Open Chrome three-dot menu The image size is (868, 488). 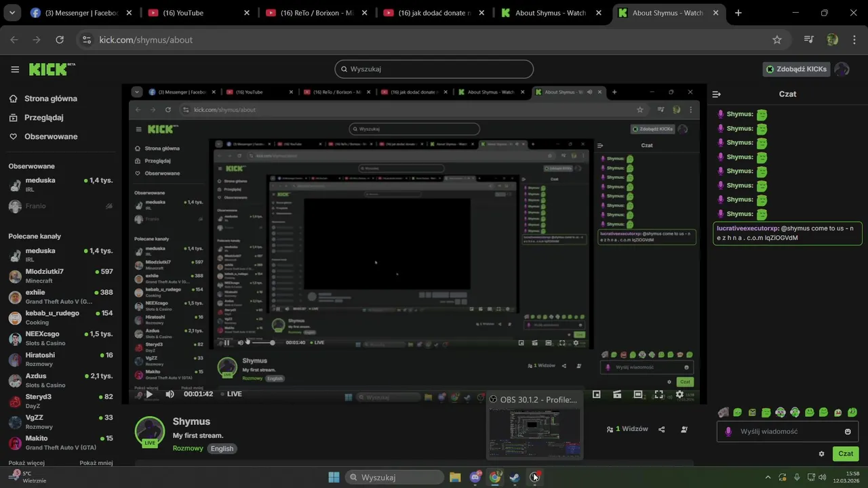coord(853,40)
